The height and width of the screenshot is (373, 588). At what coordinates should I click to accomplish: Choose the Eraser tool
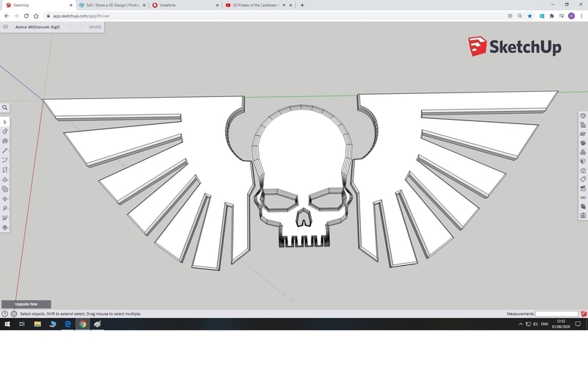[5, 131]
